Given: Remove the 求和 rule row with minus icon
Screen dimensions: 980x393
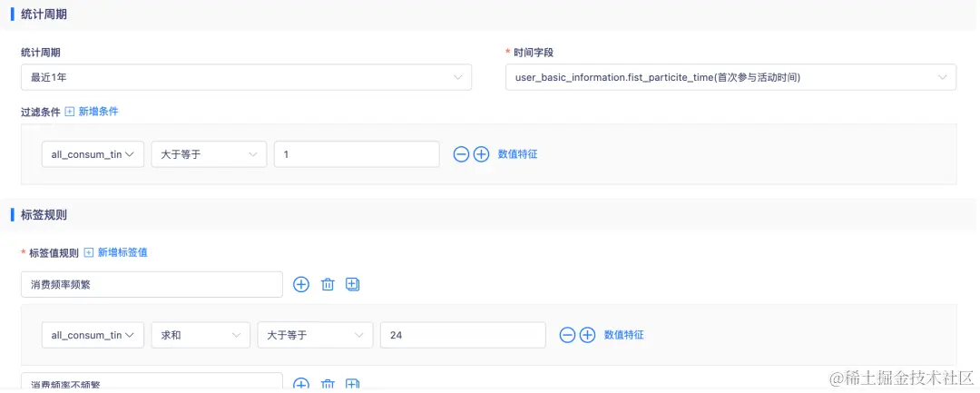Looking at the screenshot, I should tap(567, 336).
